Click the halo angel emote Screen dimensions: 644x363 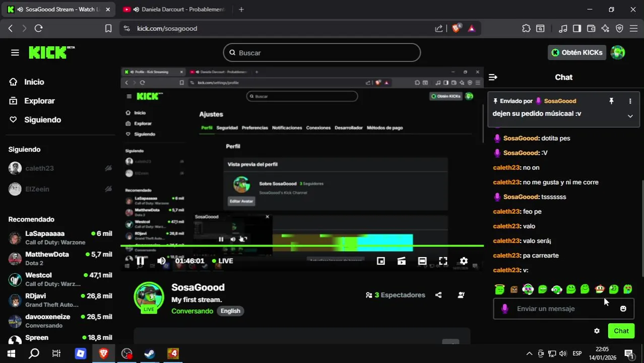click(x=499, y=289)
